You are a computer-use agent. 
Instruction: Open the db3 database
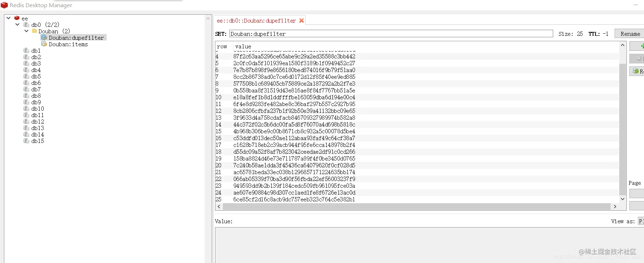click(x=36, y=63)
